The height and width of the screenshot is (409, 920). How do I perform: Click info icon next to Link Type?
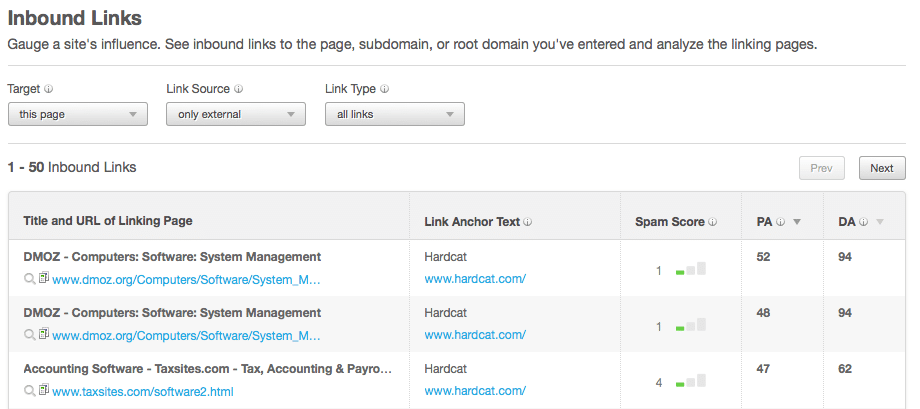tap(384, 90)
